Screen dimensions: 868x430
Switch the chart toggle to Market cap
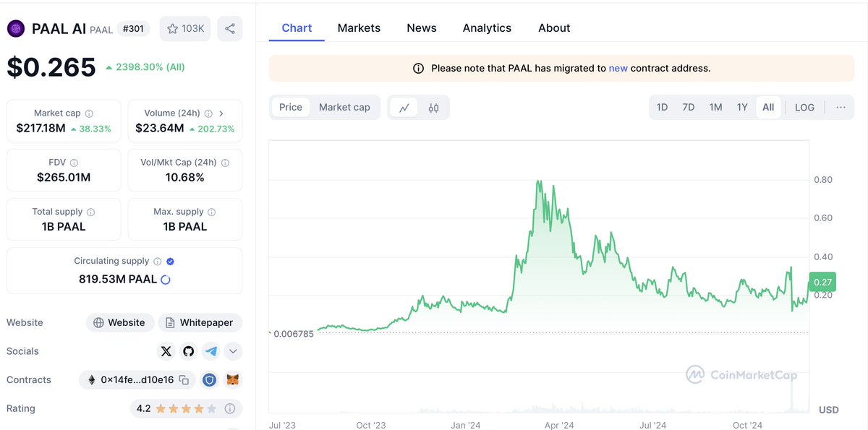point(345,106)
